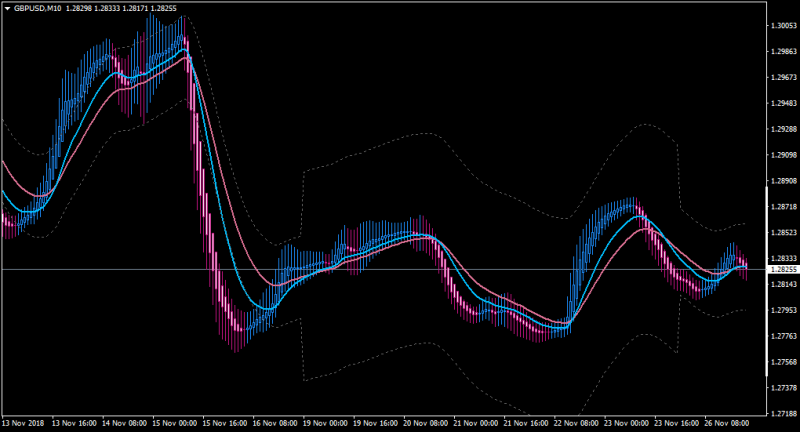Open the chart menu triangle beside GBPUSD

pyautogui.click(x=8, y=9)
